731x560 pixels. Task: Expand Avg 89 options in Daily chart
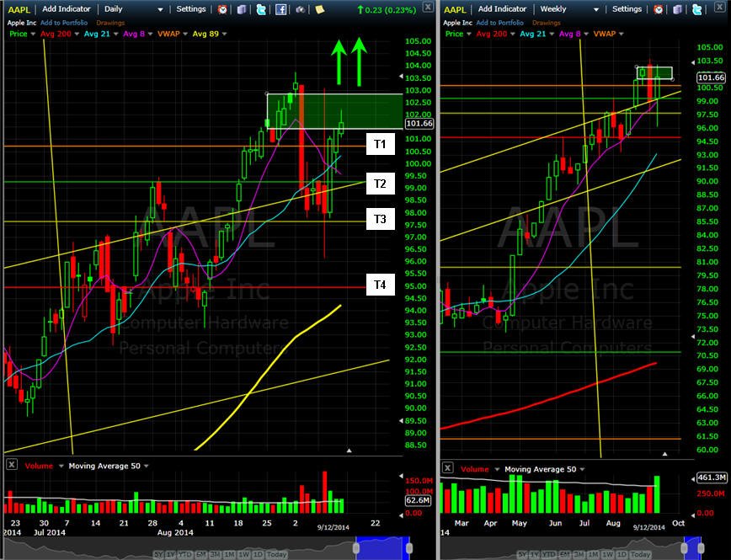[x=224, y=34]
